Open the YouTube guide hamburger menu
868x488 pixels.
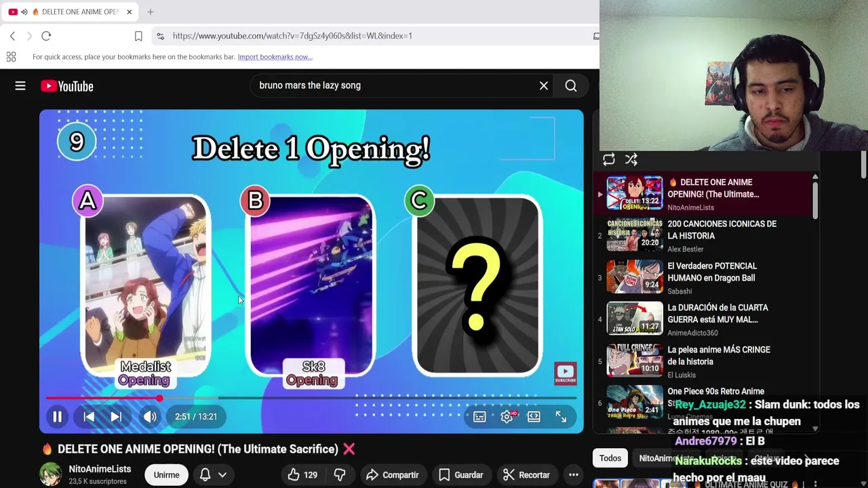click(x=20, y=86)
